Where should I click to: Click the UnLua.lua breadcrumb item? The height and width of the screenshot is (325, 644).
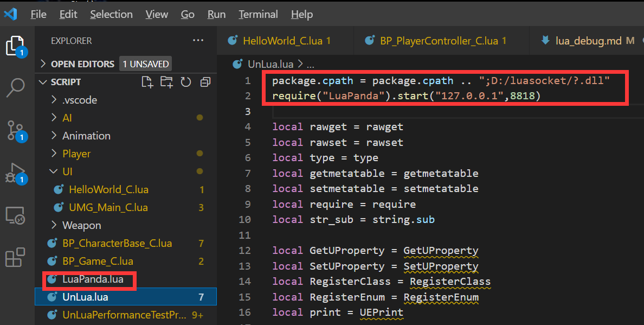(270, 64)
